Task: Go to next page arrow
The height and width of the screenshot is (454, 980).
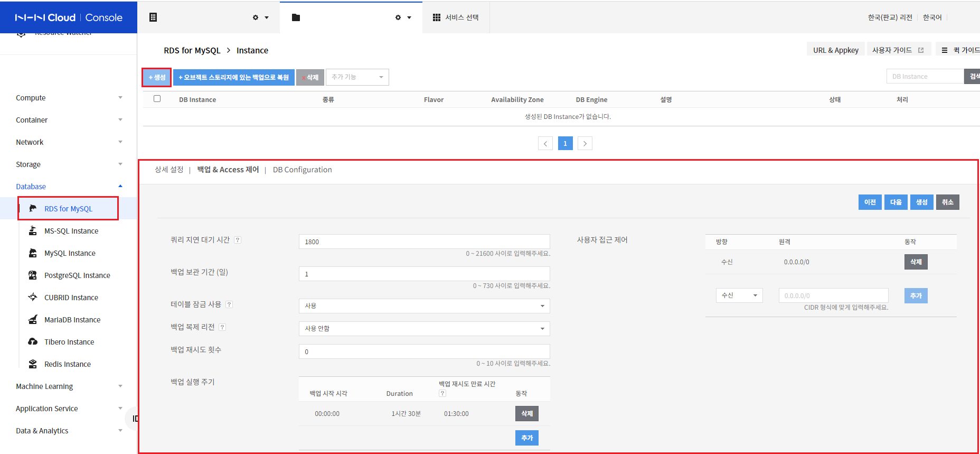Action: [x=585, y=143]
